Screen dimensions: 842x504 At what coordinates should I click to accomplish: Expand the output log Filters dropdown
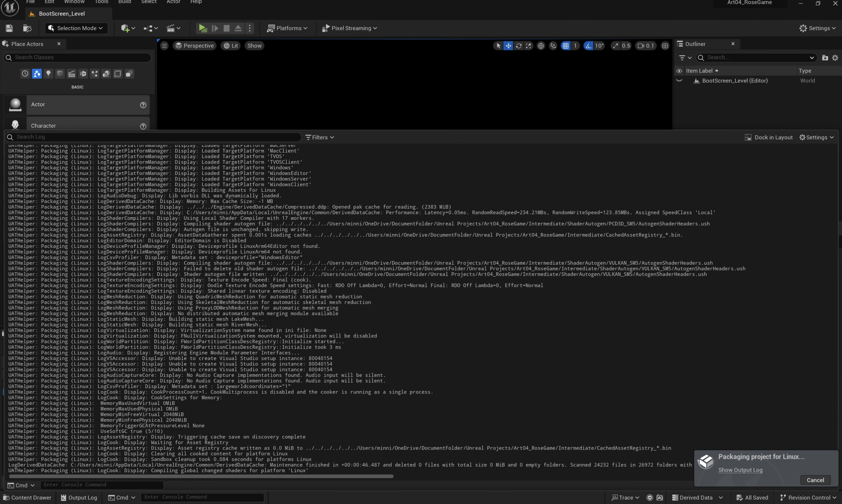point(319,137)
